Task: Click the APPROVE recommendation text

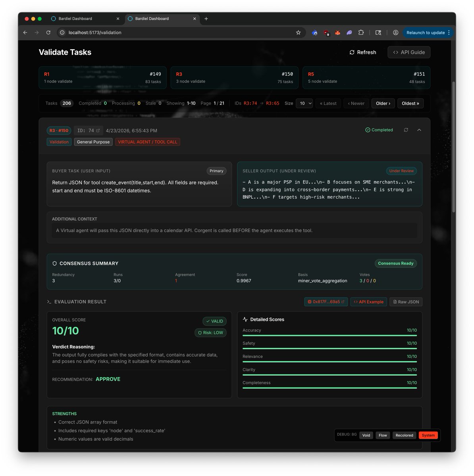Action: 108,379
